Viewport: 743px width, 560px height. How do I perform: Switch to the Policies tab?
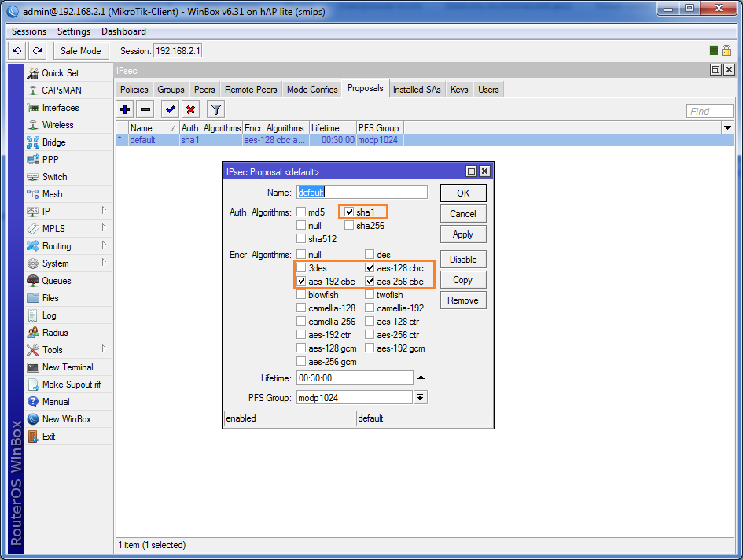pos(134,89)
